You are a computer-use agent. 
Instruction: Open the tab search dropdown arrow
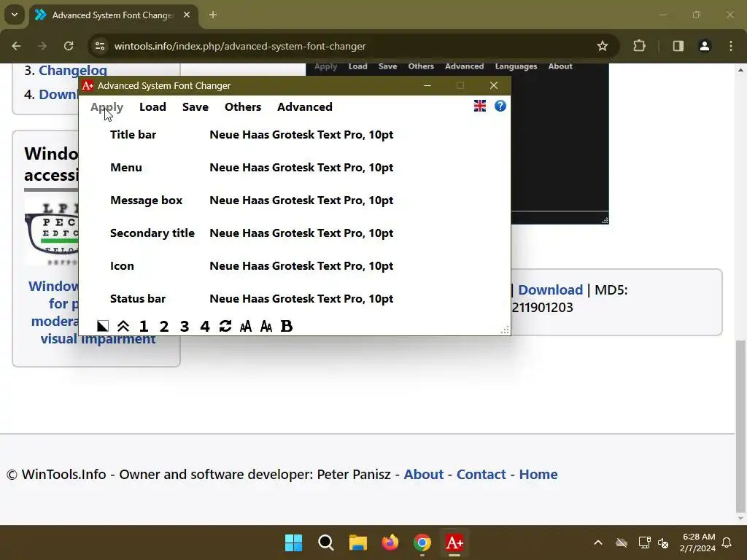(x=15, y=15)
